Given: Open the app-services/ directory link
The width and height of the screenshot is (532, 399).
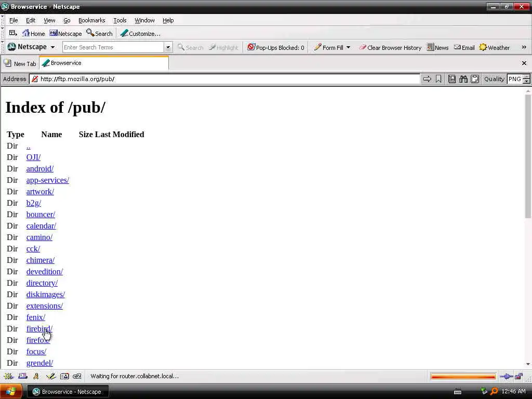Looking at the screenshot, I should click(x=47, y=180).
